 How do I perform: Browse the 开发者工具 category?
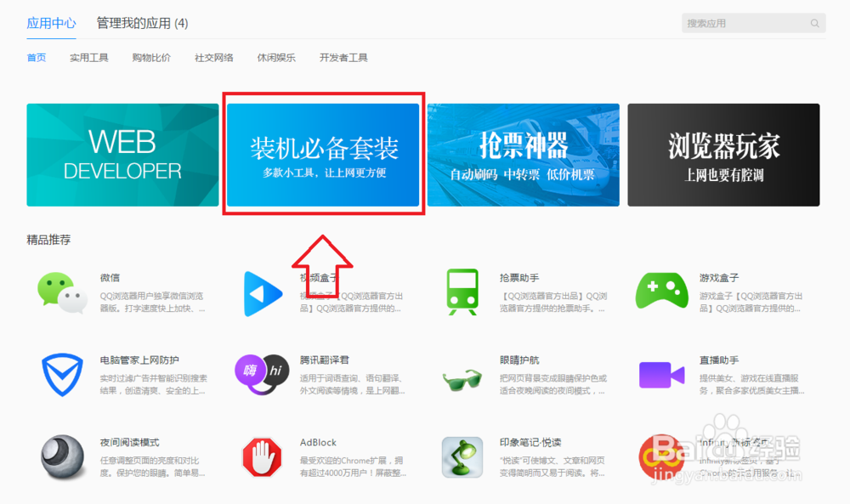point(343,58)
